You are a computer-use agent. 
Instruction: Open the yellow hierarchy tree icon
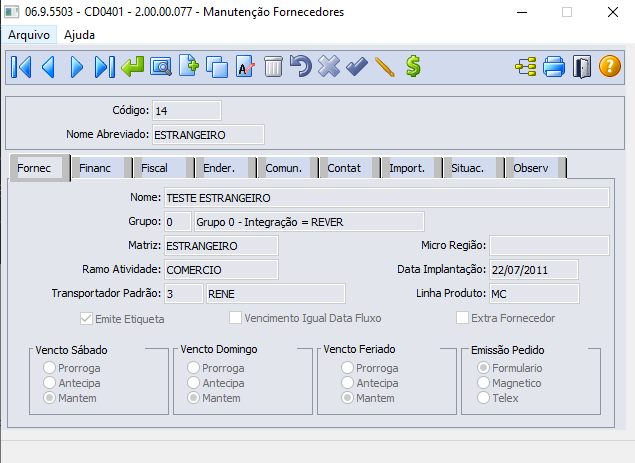click(526, 67)
